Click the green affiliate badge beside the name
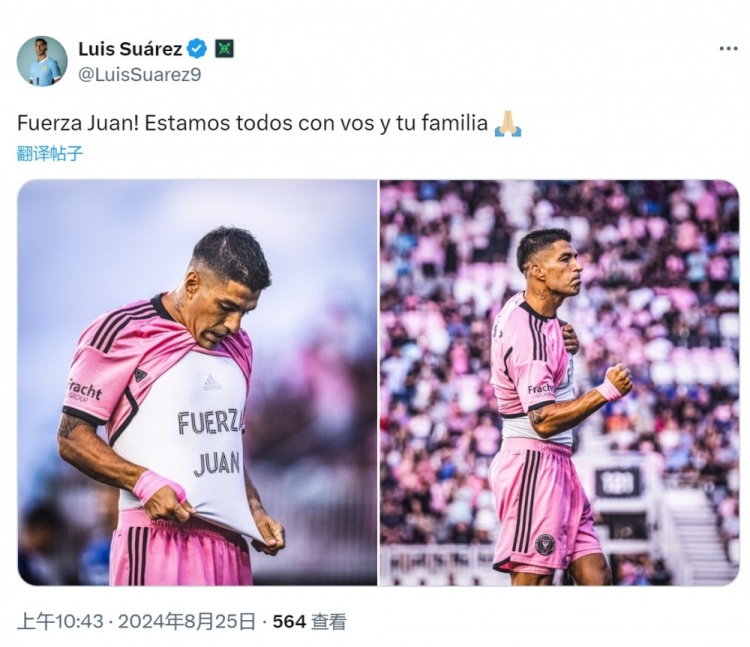The height and width of the screenshot is (647, 750). 224,49
